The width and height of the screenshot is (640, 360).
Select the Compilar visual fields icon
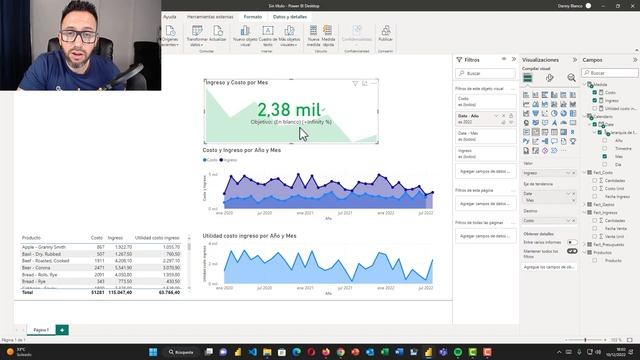528,78
